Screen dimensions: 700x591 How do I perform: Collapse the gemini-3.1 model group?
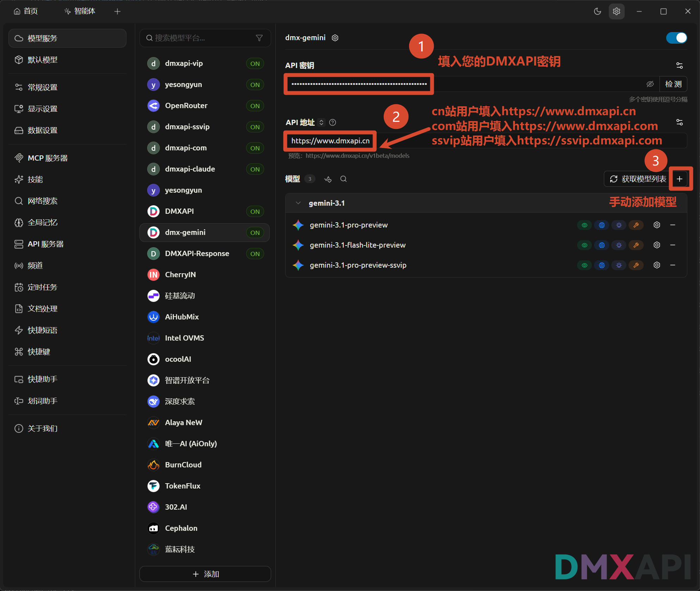298,203
